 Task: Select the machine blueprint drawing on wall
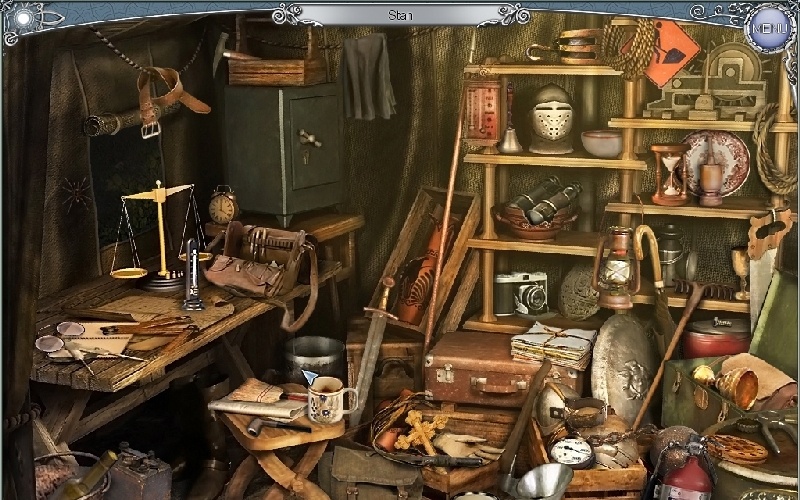point(707,82)
